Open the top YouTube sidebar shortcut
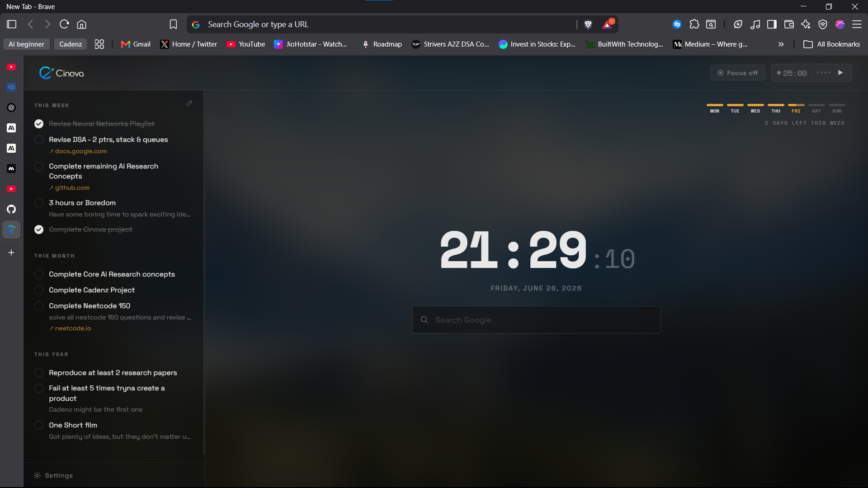The image size is (868, 488). tap(11, 67)
